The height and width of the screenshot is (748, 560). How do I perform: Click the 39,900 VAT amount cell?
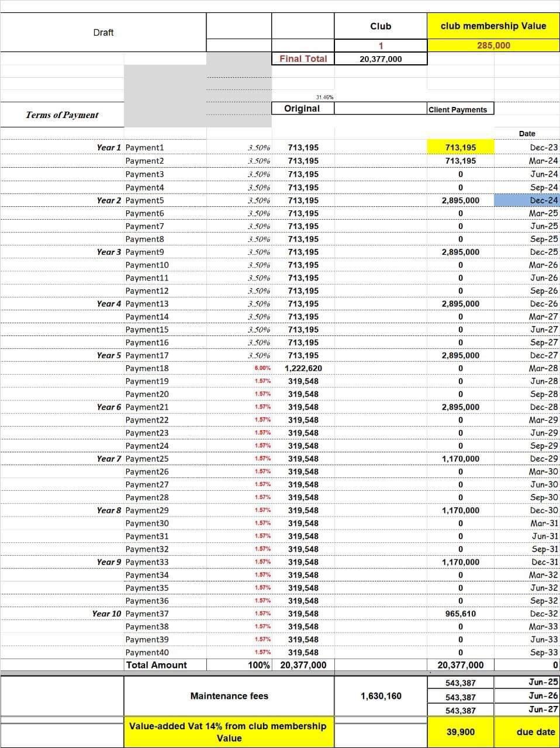tap(460, 732)
